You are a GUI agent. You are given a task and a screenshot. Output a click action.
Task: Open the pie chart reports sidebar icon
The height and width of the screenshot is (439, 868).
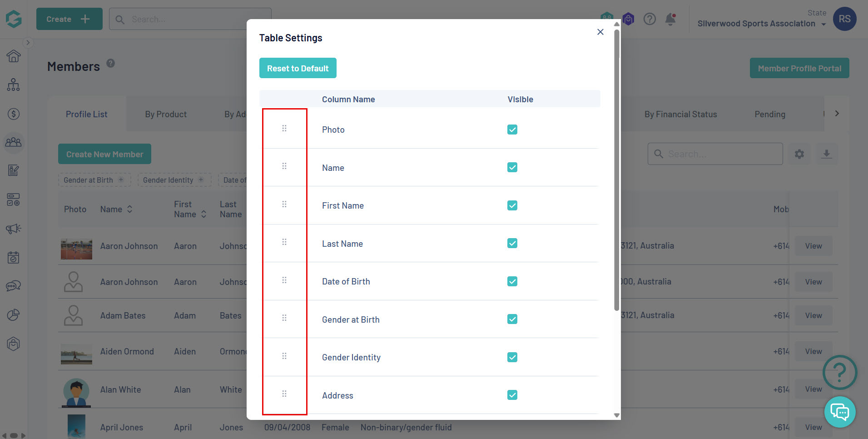pos(14,315)
